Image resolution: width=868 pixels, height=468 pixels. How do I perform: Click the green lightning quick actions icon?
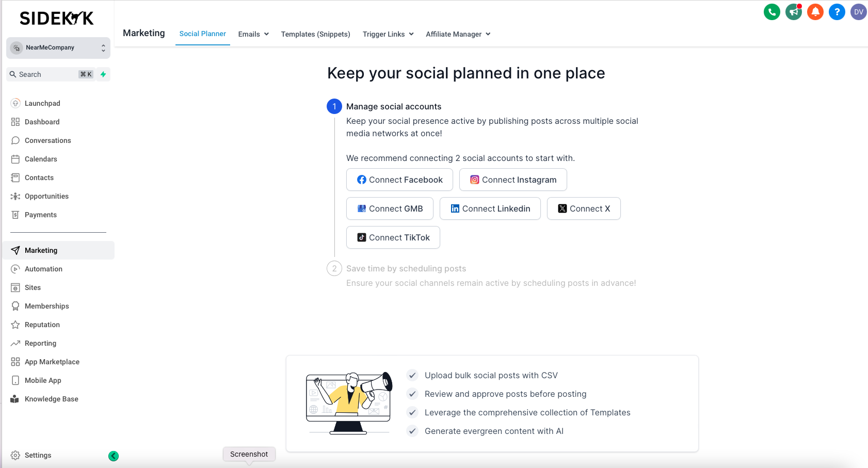(x=103, y=74)
